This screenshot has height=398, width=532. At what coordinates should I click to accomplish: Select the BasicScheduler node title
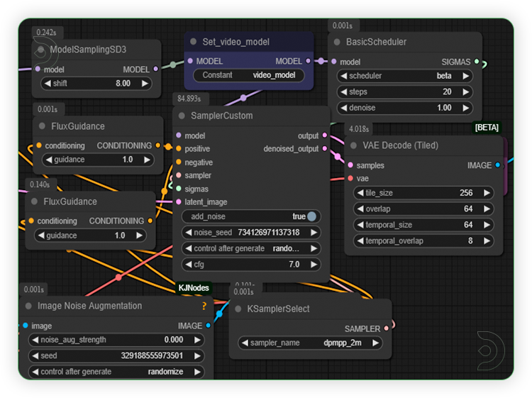click(x=376, y=42)
